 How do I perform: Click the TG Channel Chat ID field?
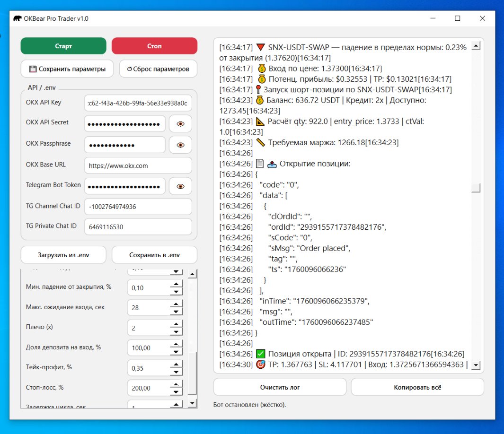(x=138, y=207)
